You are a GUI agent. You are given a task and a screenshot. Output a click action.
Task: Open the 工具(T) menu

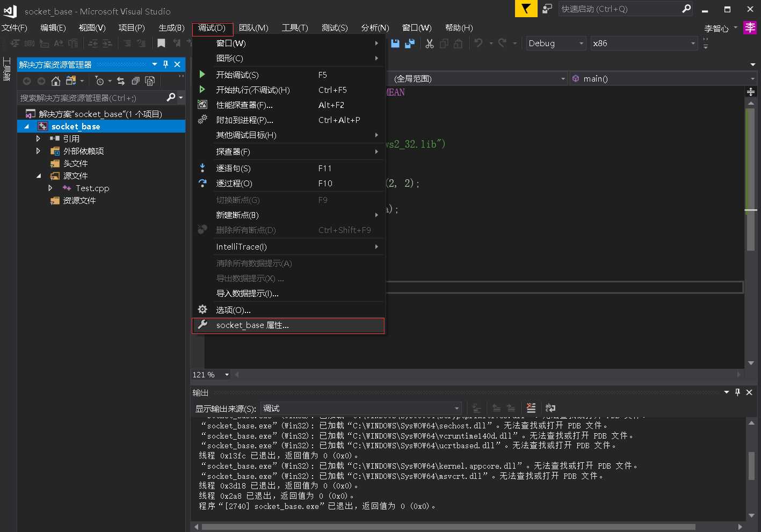295,28
